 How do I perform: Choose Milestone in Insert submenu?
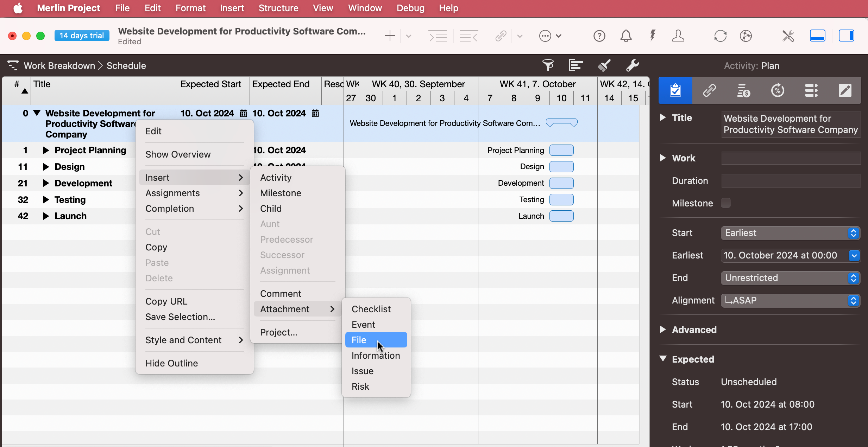click(297, 193)
